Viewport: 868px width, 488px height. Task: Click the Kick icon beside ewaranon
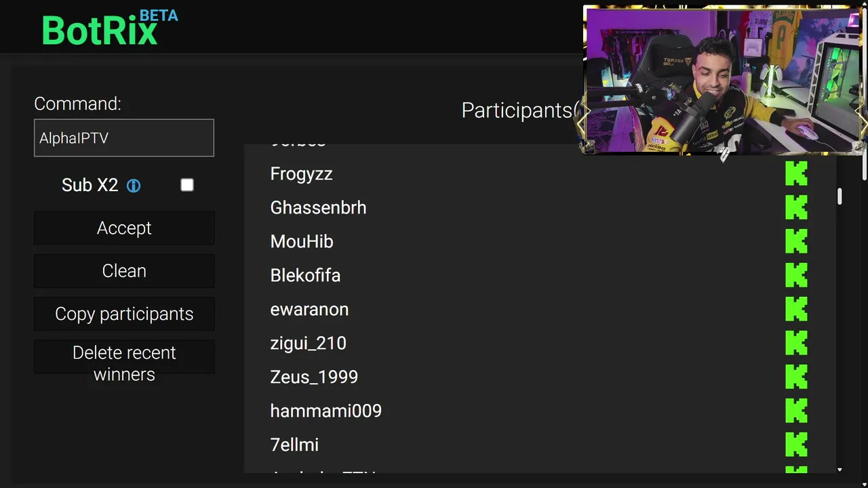(796, 309)
